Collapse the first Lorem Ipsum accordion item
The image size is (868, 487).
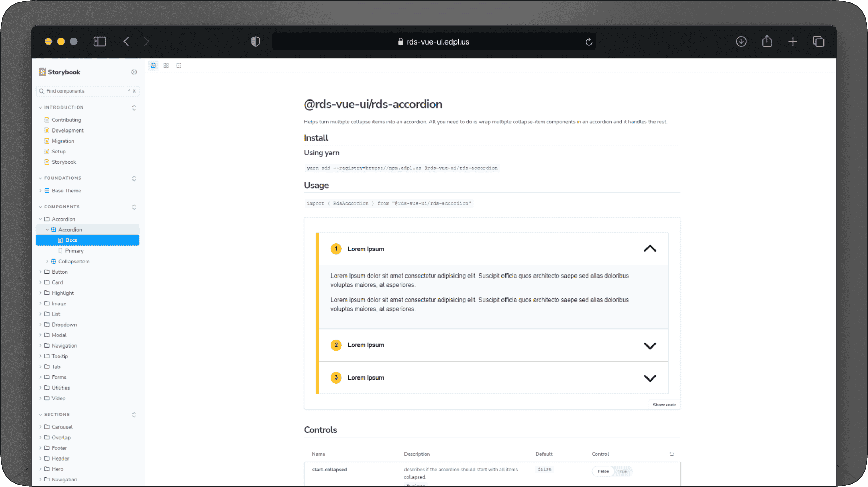click(493, 249)
